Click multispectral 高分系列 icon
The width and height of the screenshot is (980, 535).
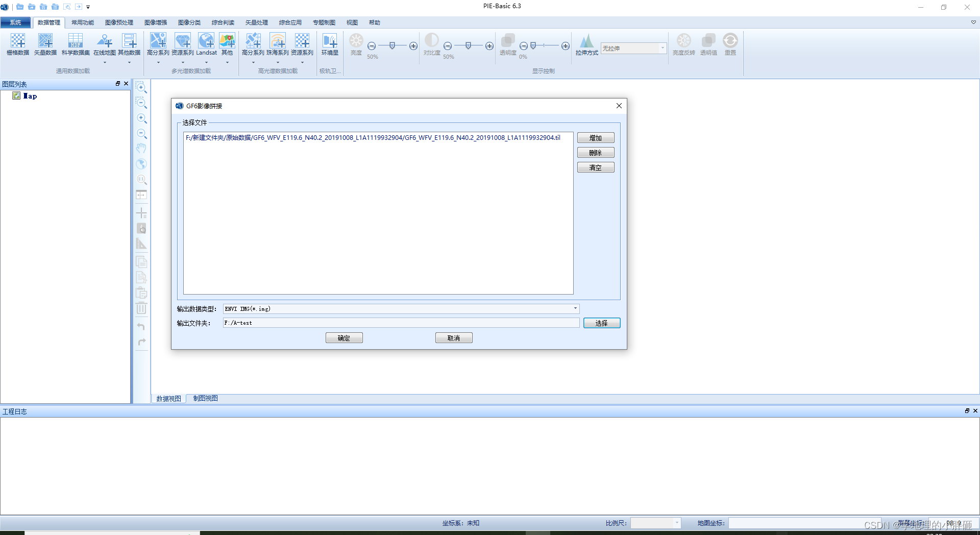click(x=158, y=41)
